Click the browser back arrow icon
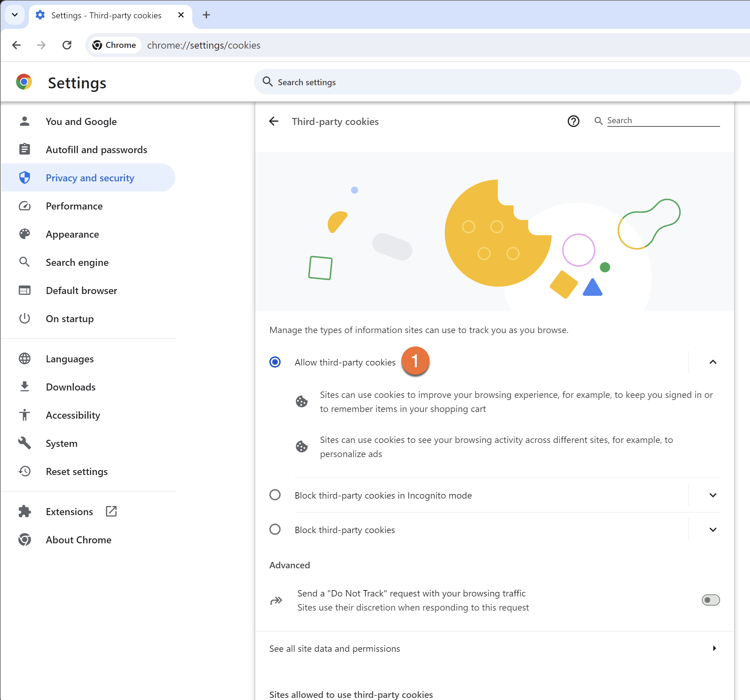 [x=16, y=45]
